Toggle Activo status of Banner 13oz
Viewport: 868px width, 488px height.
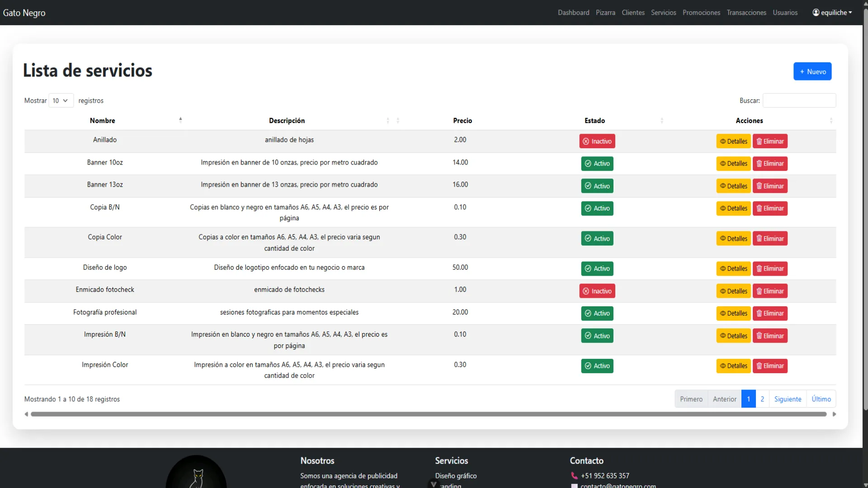(597, 186)
